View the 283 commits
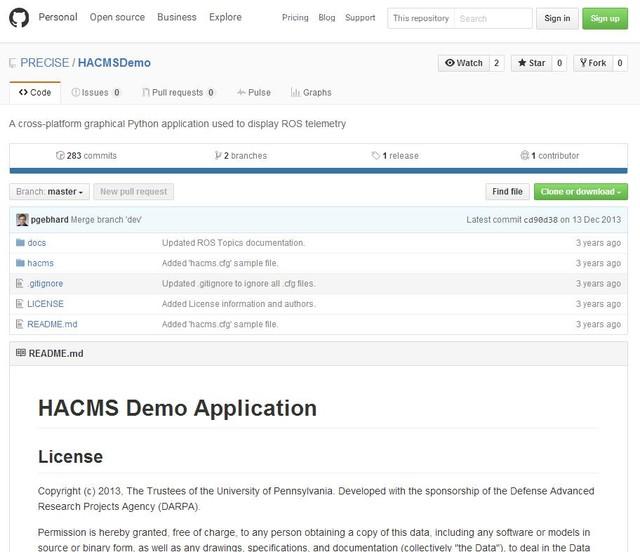The image size is (640, 552). point(86,156)
